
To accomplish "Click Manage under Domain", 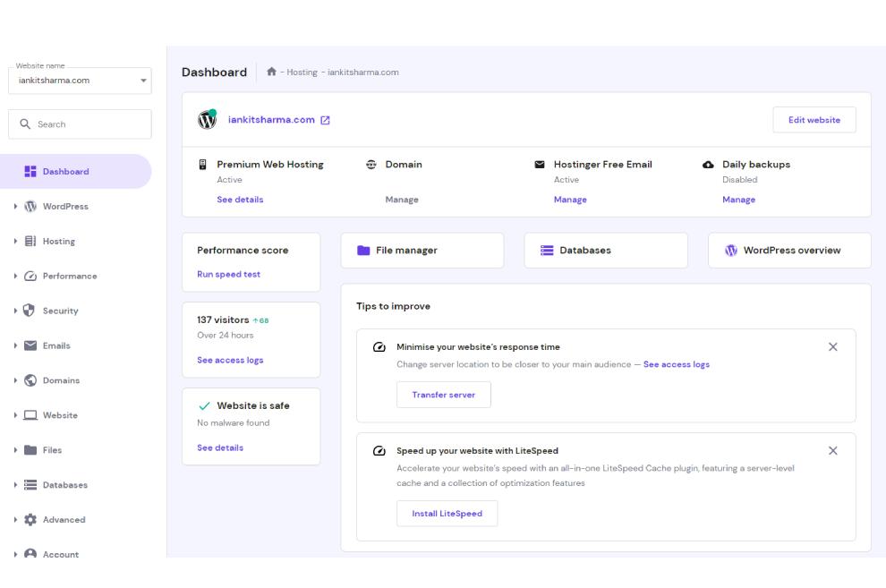I will click(x=402, y=200).
